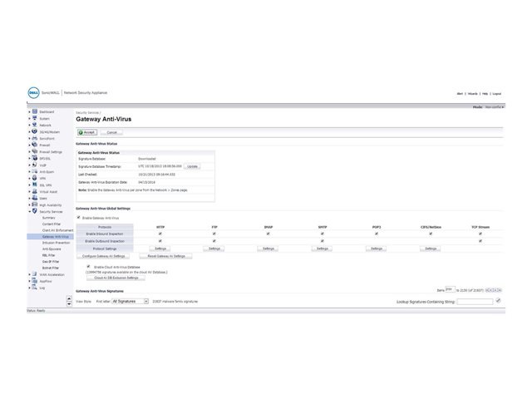Select the Firewall icon
The height and width of the screenshot is (399, 532).
[x=35, y=145]
